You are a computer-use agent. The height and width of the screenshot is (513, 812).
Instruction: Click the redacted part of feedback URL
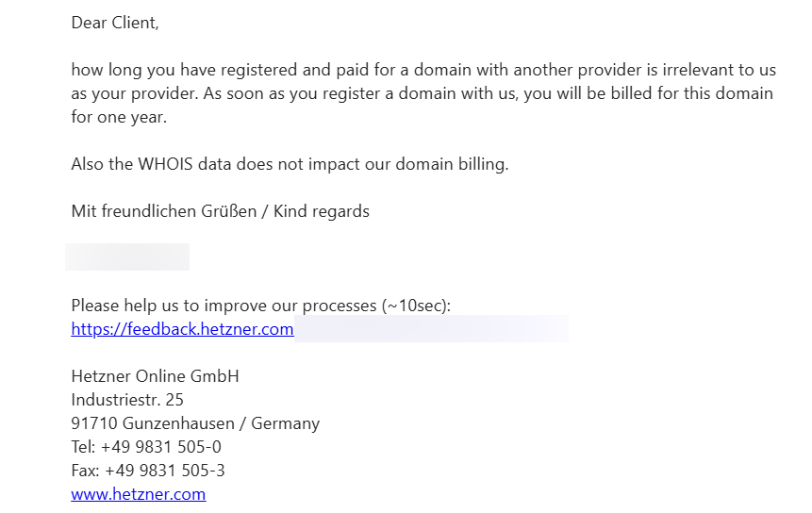pyautogui.click(x=431, y=328)
